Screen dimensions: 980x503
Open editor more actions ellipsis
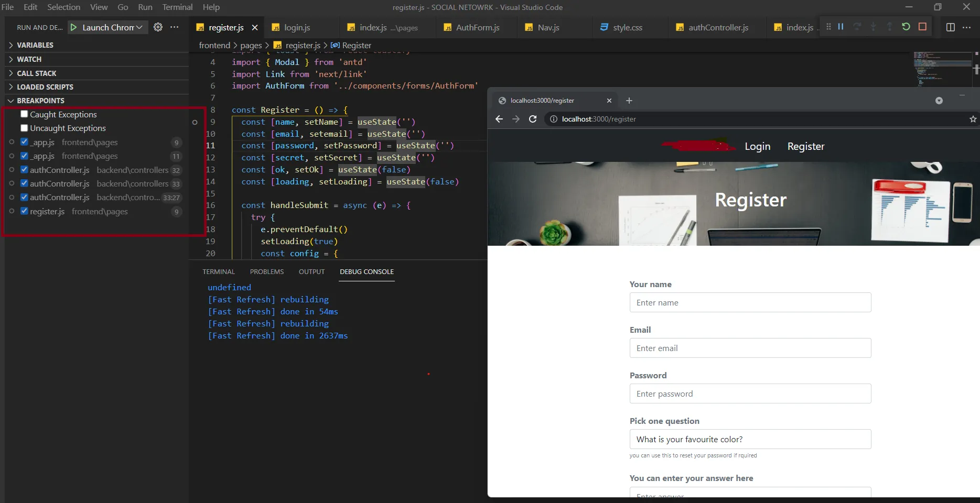[x=966, y=27]
